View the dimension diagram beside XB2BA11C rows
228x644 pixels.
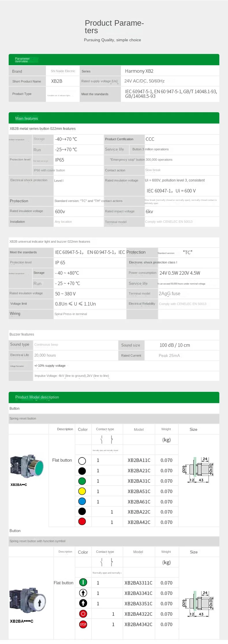(197, 470)
